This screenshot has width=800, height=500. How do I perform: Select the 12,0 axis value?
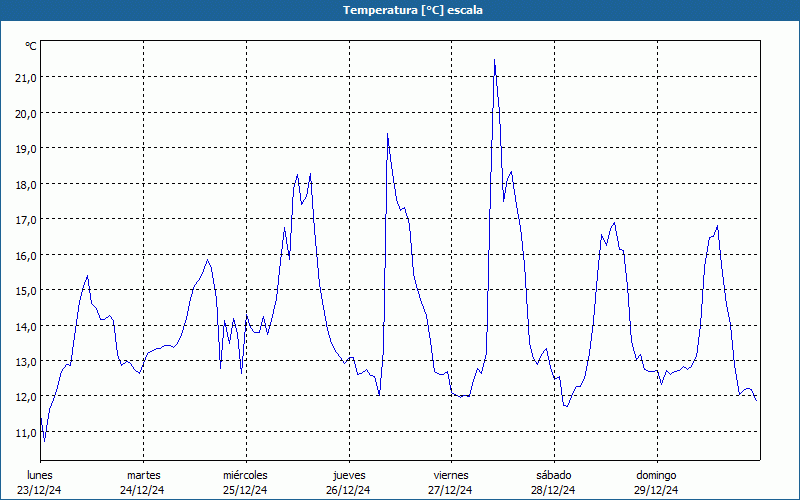(26, 396)
